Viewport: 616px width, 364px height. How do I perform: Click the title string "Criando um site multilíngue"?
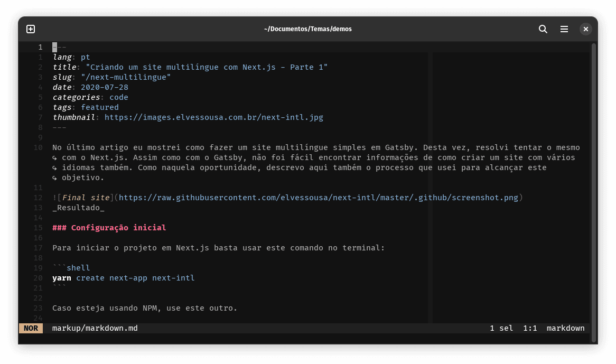pos(207,67)
